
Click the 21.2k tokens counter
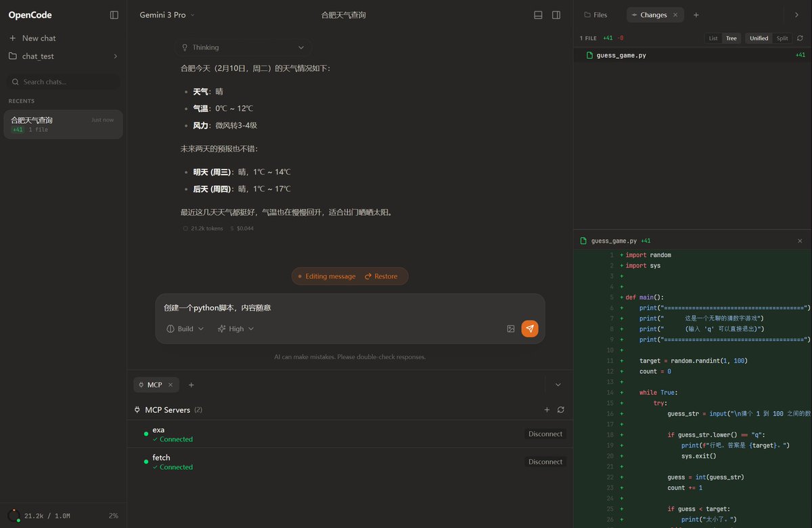(203, 229)
